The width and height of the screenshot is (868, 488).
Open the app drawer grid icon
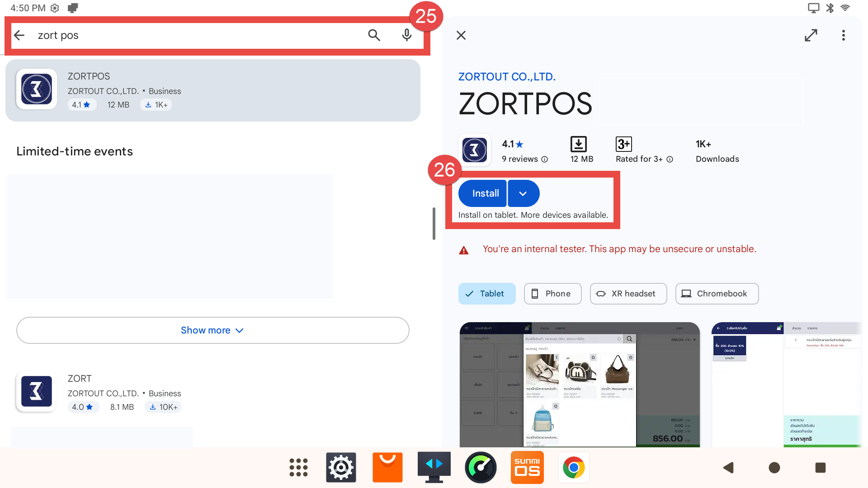click(x=298, y=468)
